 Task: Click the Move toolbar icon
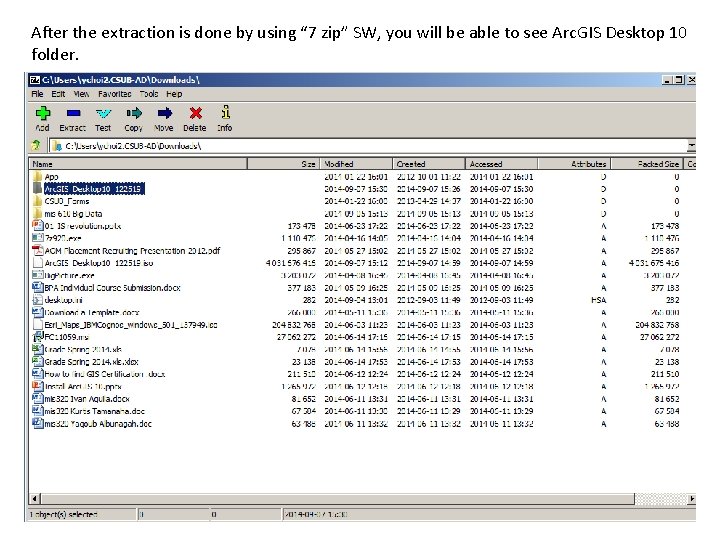point(164,113)
